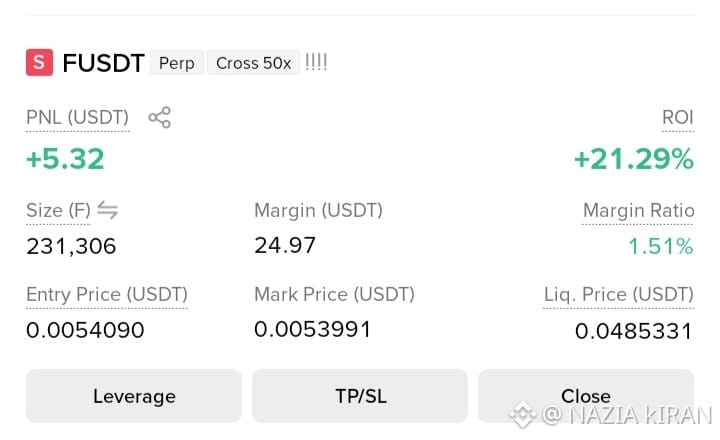Click the Margin Ratio label

638,210
